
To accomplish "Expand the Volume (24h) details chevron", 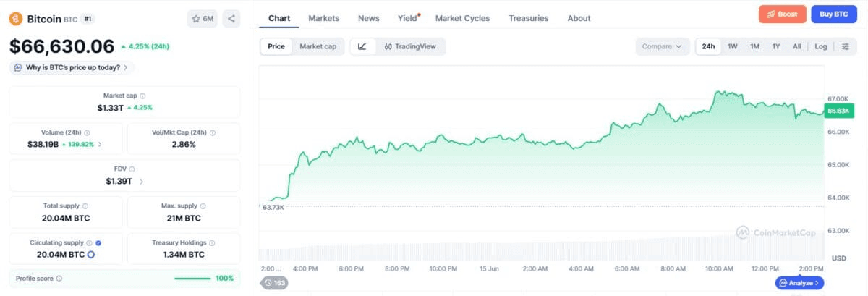I will (x=100, y=144).
